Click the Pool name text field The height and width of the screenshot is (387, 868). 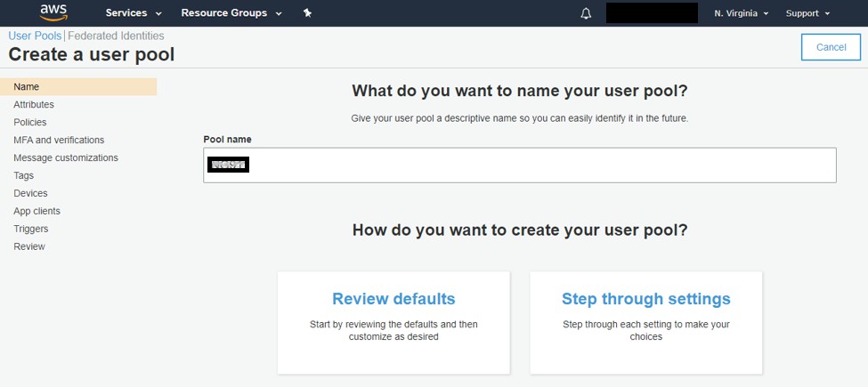(x=534, y=165)
